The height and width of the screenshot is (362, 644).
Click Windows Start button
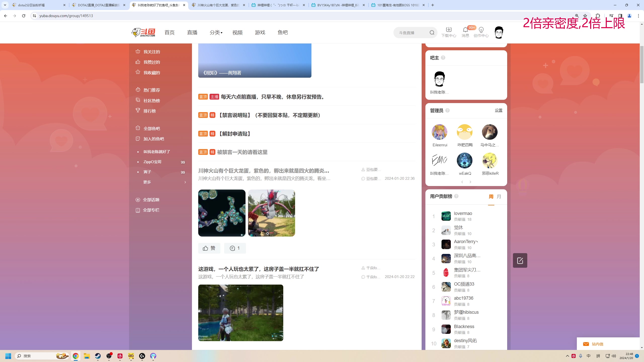point(8,356)
